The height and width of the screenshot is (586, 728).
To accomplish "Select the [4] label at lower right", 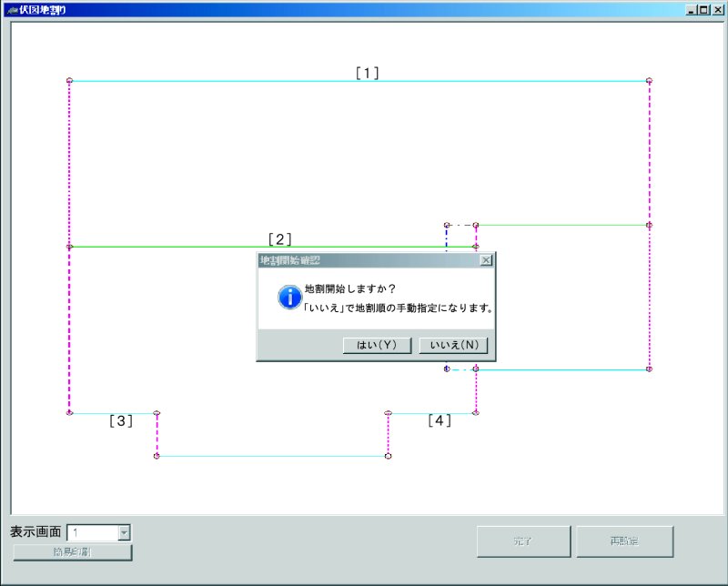I will point(440,420).
